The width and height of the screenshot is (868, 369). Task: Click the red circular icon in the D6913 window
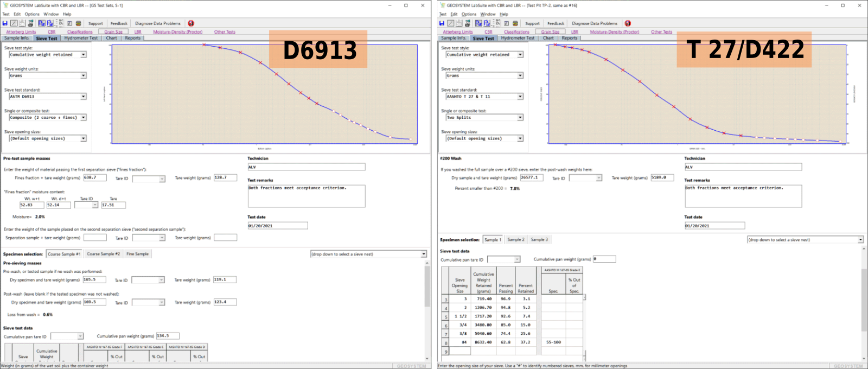(x=191, y=23)
